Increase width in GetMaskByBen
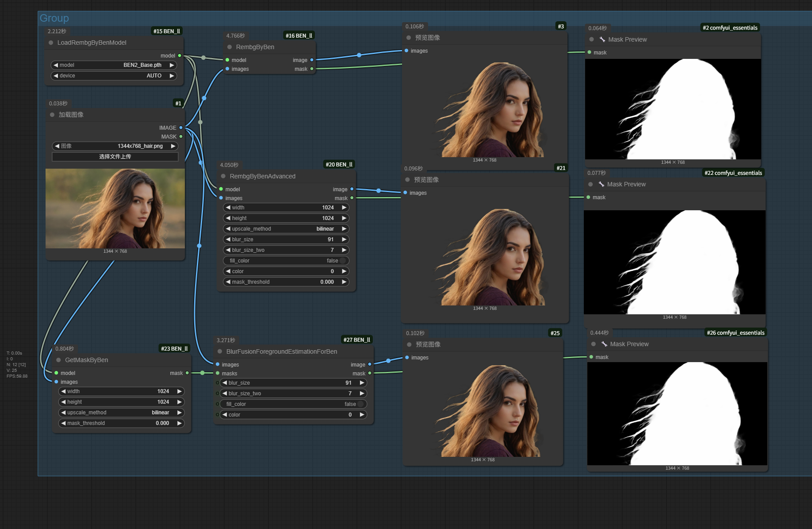This screenshot has height=529, width=812. [180, 392]
